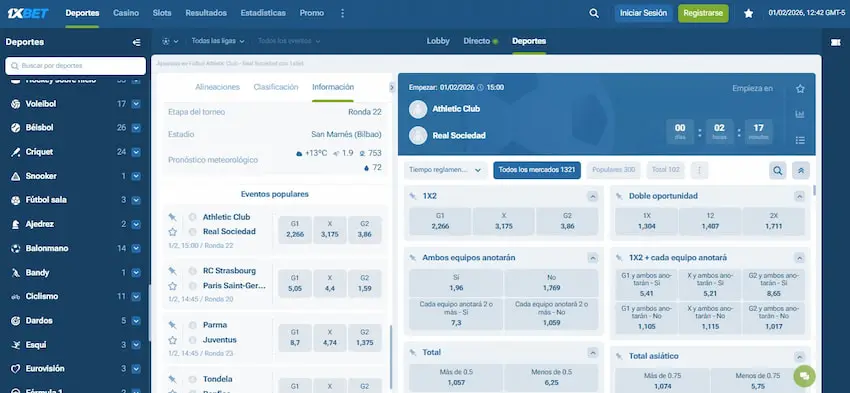Click the Voleibol sport icon
This screenshot has height=393, width=850.
(16, 104)
